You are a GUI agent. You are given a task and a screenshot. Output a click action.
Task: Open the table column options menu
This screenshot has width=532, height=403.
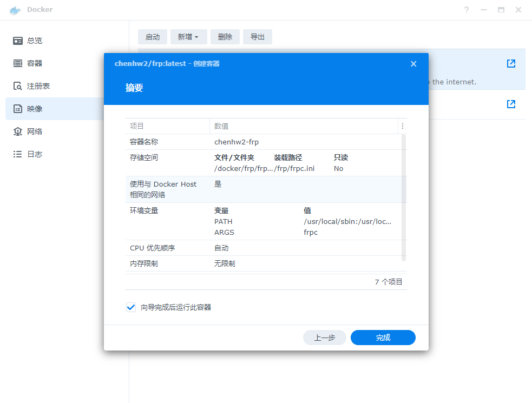[x=402, y=126]
